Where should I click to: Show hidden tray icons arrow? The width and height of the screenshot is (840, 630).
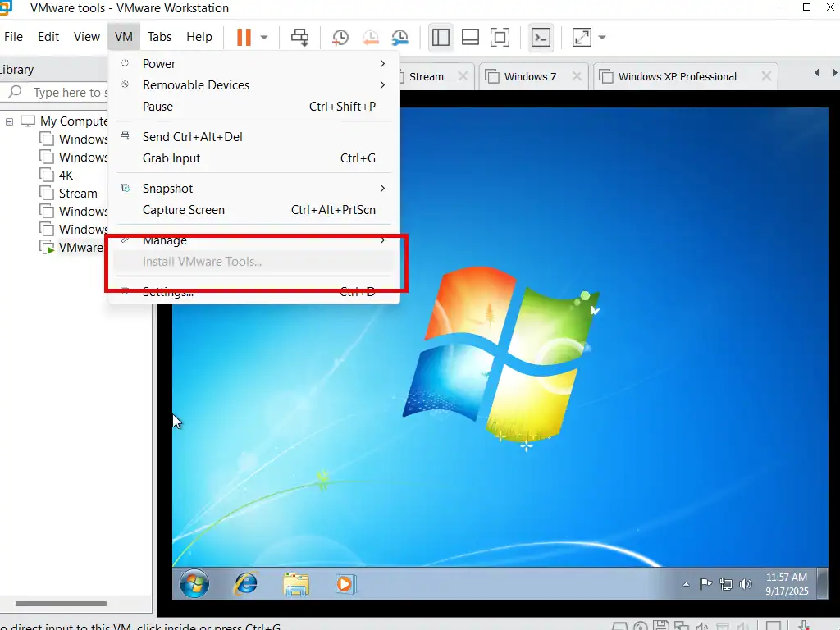point(687,584)
